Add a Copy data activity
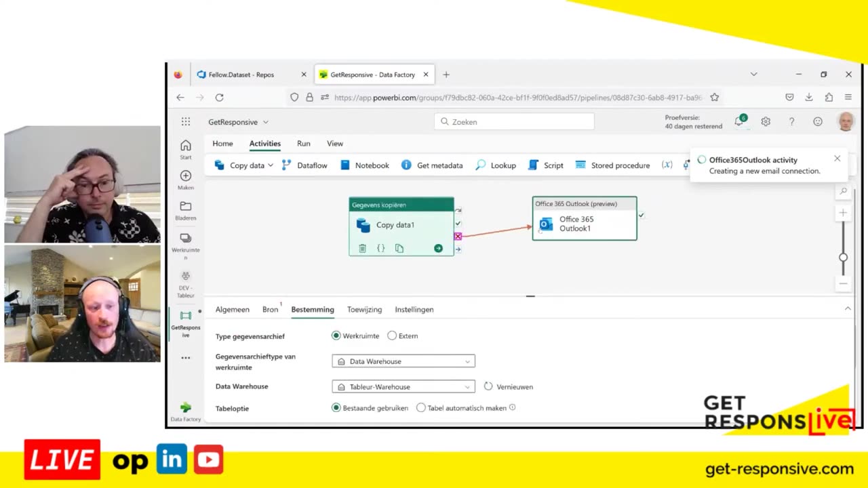Screen dimensions: 868x488 [x=239, y=165]
